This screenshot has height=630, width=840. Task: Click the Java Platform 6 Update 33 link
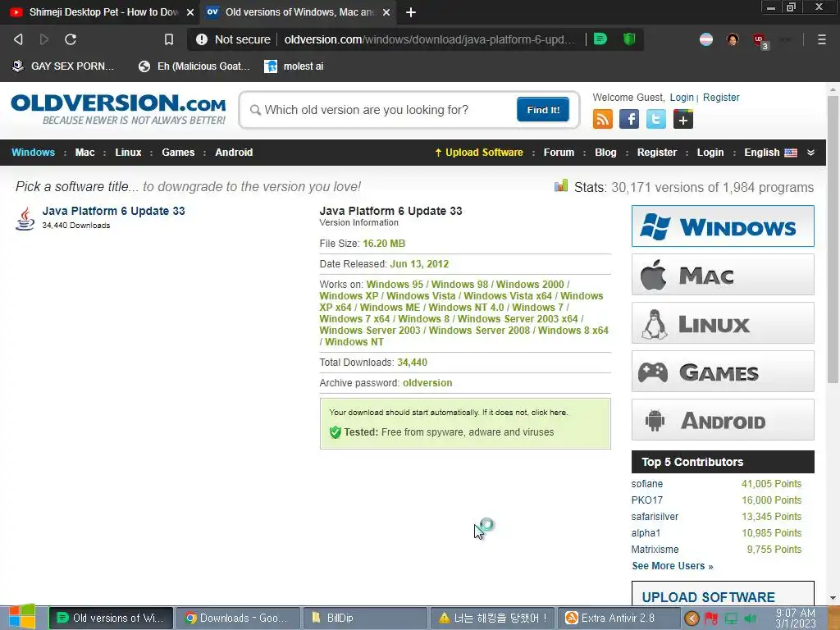(x=113, y=211)
